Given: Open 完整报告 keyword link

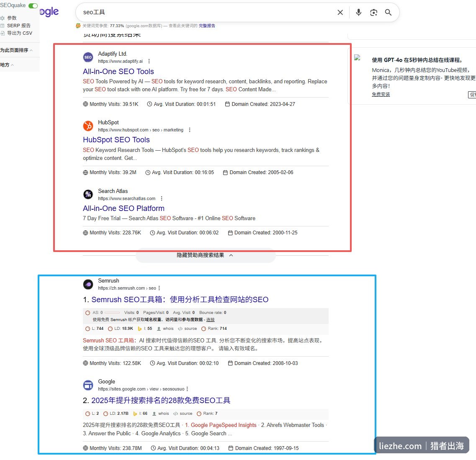Looking at the screenshot, I should tap(207, 26).
